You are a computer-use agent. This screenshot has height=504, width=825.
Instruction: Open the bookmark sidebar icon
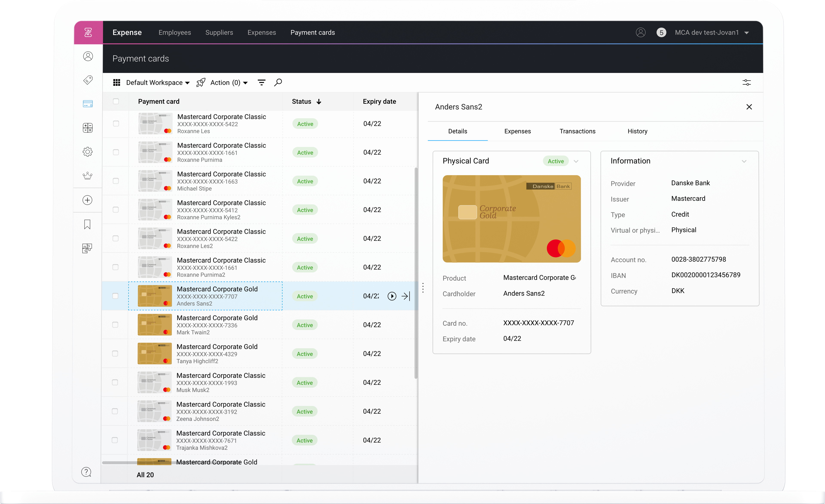pos(87,224)
